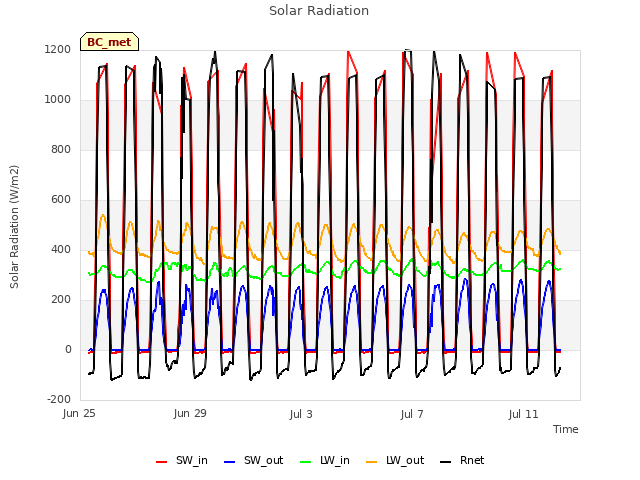Toggle Rnet series in legend
Viewport: 640px width, 480px height.
tap(462, 461)
